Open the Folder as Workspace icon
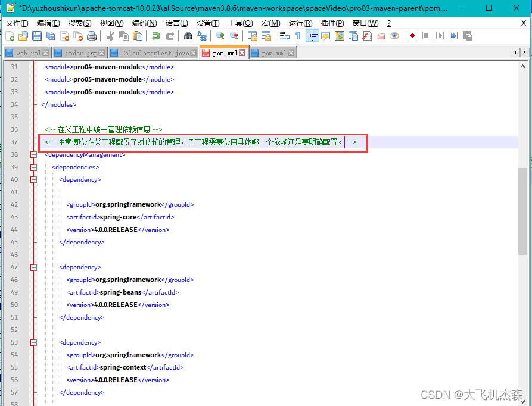The width and height of the screenshot is (532, 406). 381,36
